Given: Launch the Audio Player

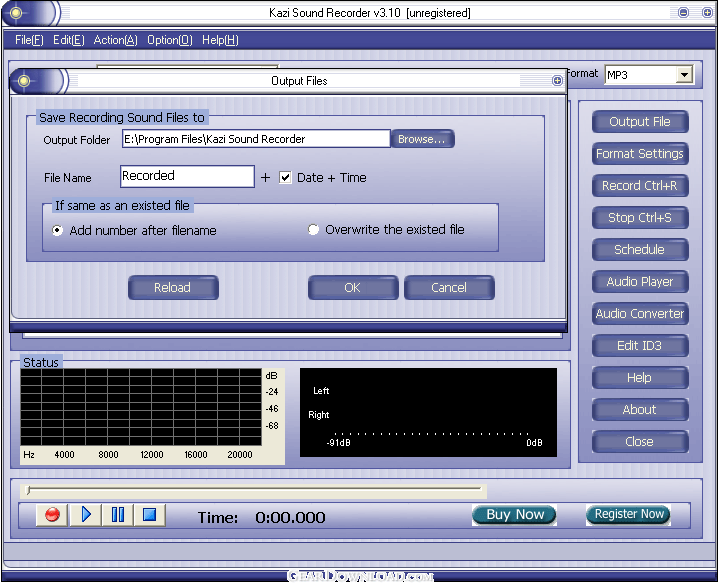Looking at the screenshot, I should (640, 282).
